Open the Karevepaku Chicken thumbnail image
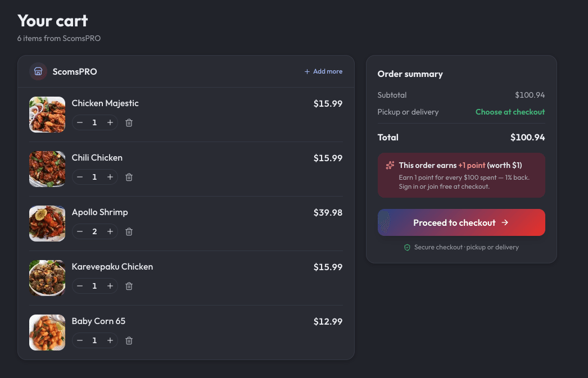The image size is (588, 378). tap(47, 278)
